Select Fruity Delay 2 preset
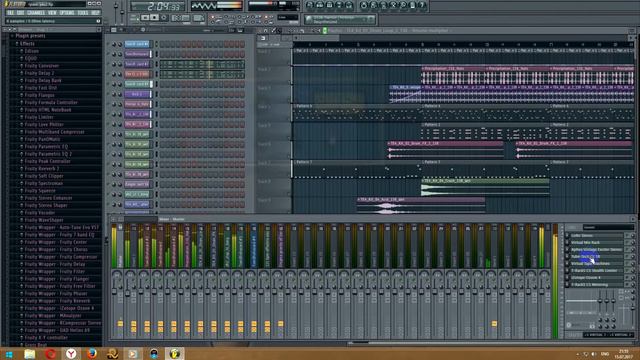The height and width of the screenshot is (360, 640). pos(39,73)
